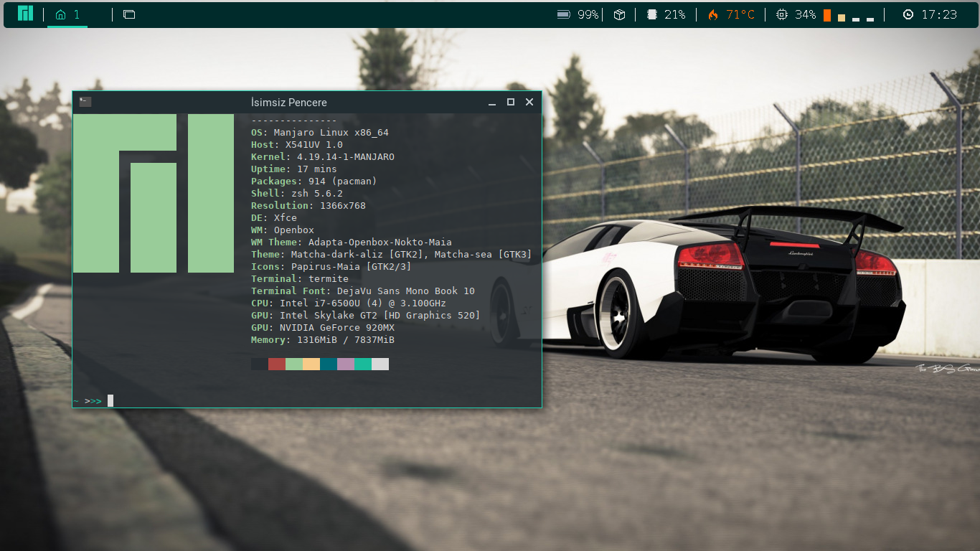Close the İsimsiz Pencere terminal window
The width and height of the screenshot is (980, 551).
pos(529,102)
